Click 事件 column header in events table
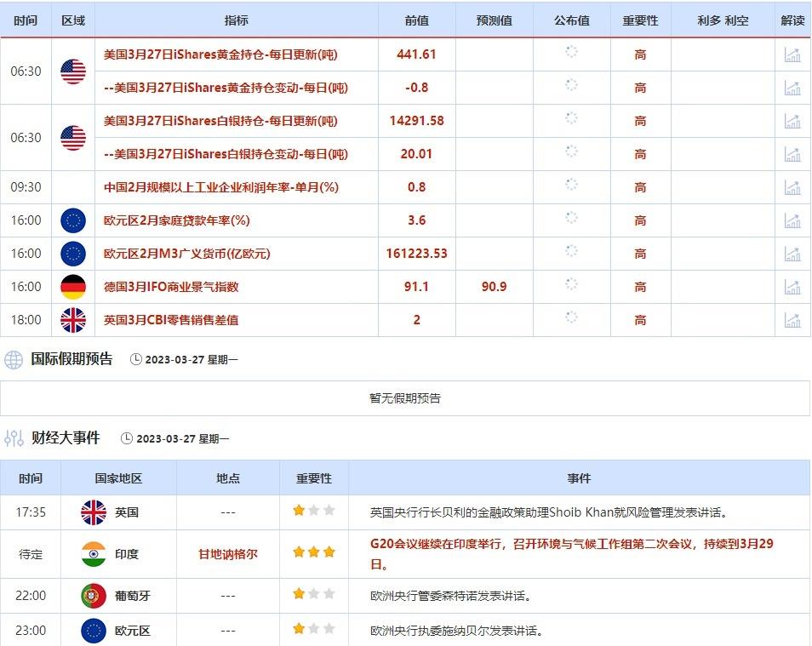The image size is (812, 646). click(x=579, y=478)
